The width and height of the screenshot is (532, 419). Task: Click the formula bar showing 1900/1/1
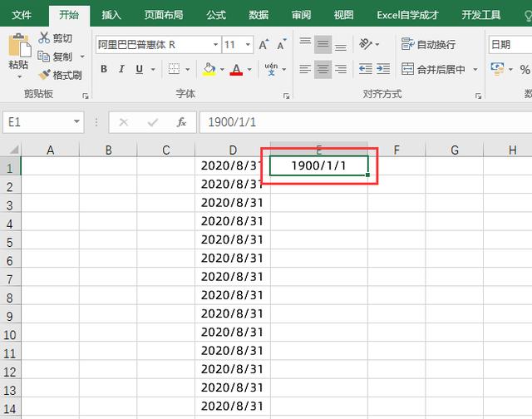pyautogui.click(x=366, y=122)
